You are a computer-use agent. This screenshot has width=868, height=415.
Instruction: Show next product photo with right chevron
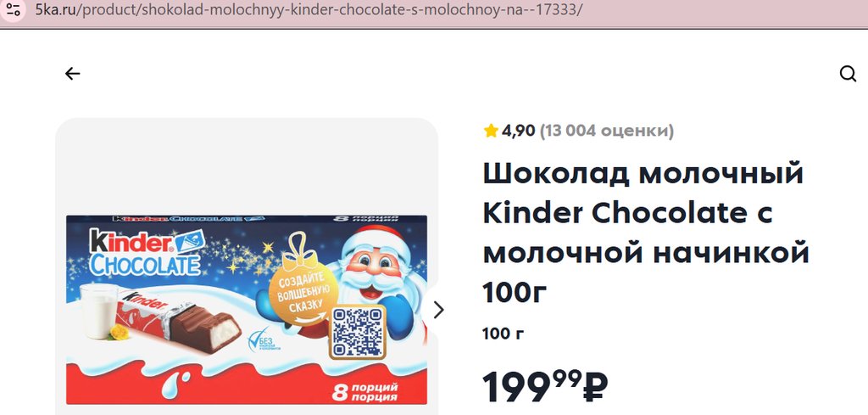tap(438, 311)
